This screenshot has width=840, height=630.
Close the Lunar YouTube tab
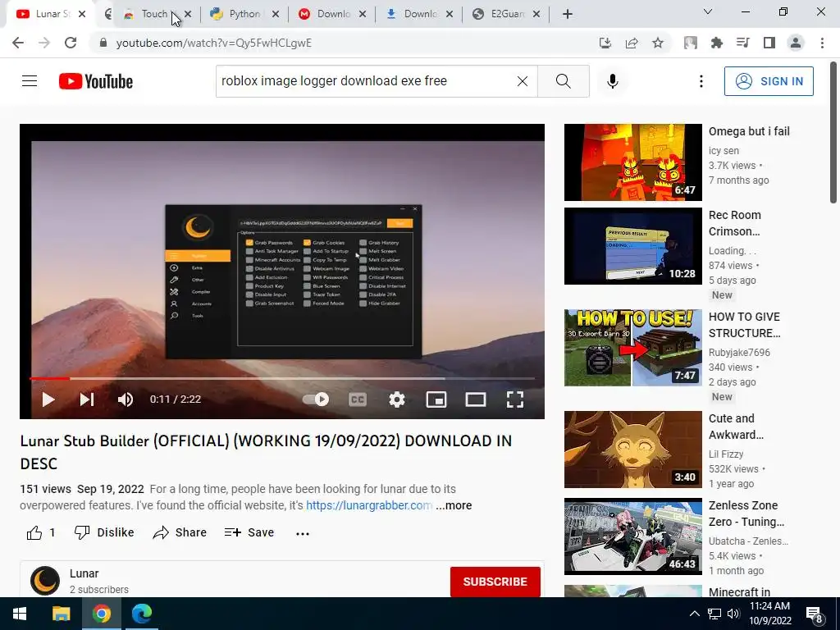[x=82, y=14]
